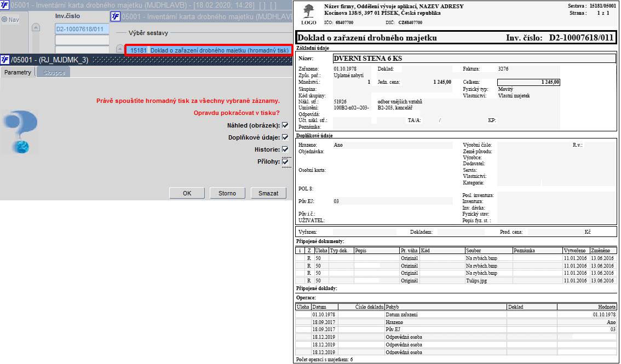
Task: Switch to the Parametry tab
Action: click(x=18, y=72)
